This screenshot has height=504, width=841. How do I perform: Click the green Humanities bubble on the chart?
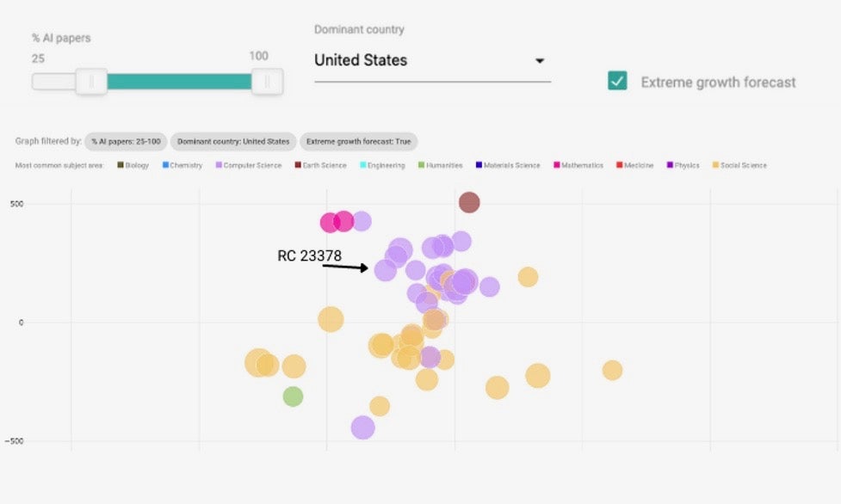pyautogui.click(x=294, y=395)
